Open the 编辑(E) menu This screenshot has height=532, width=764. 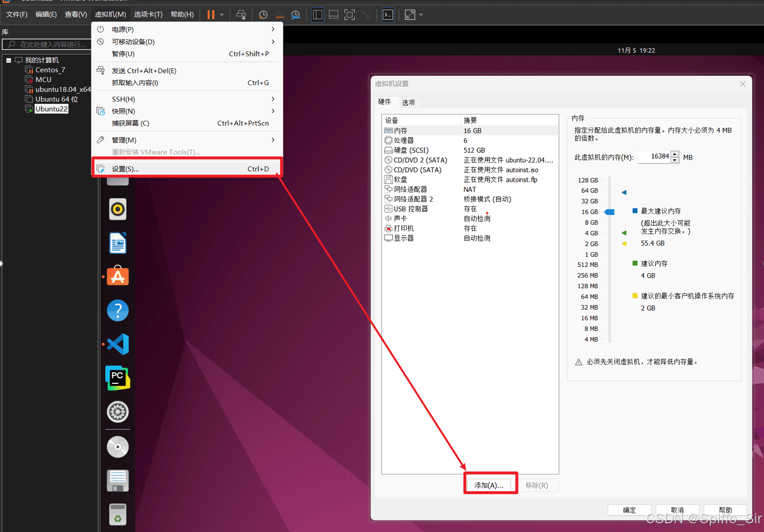tap(46, 14)
